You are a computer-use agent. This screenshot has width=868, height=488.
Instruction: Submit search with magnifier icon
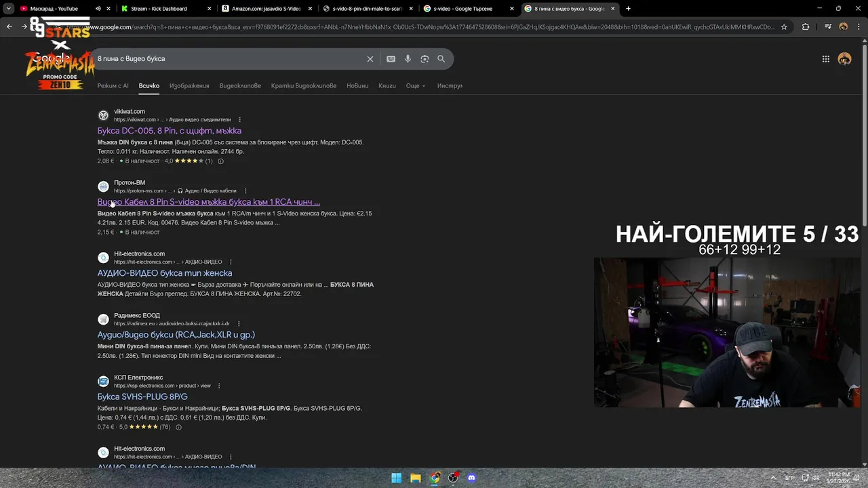441,59
